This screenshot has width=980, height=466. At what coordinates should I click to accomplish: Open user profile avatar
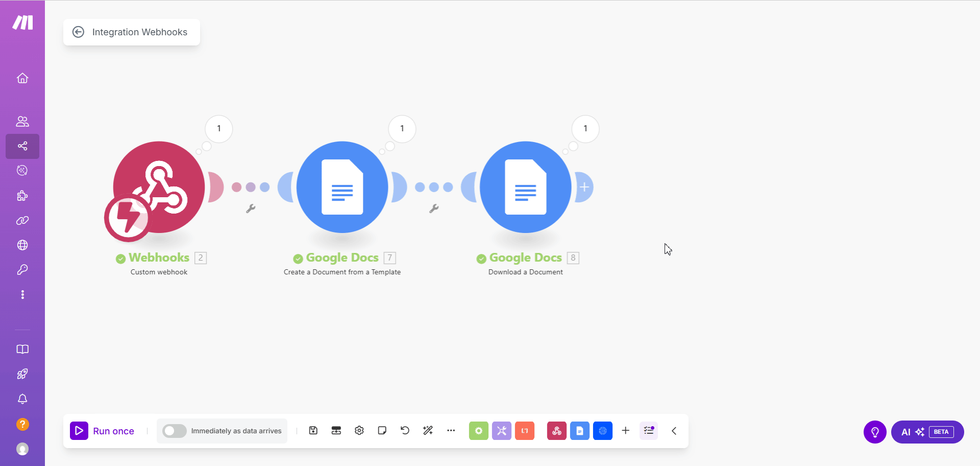point(22,449)
